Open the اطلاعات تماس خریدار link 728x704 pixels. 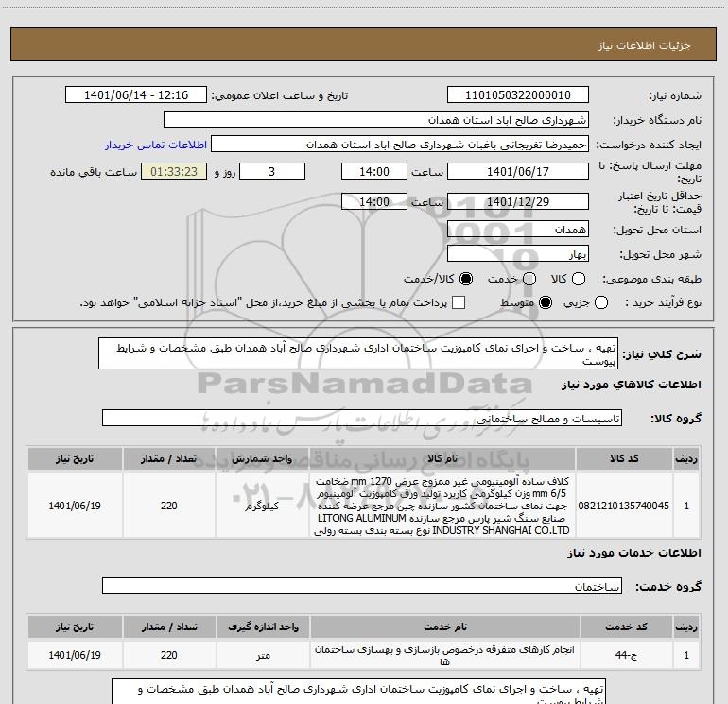tap(156, 145)
